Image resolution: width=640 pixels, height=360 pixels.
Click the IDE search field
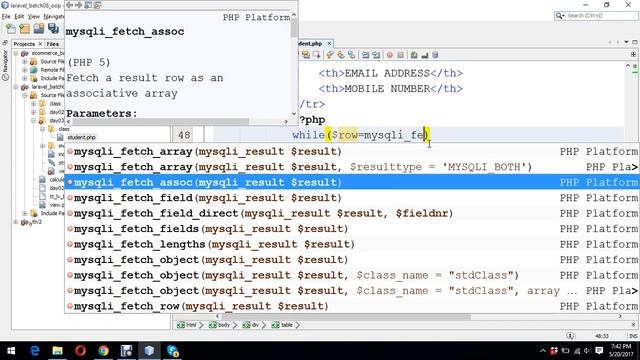pos(596,16)
